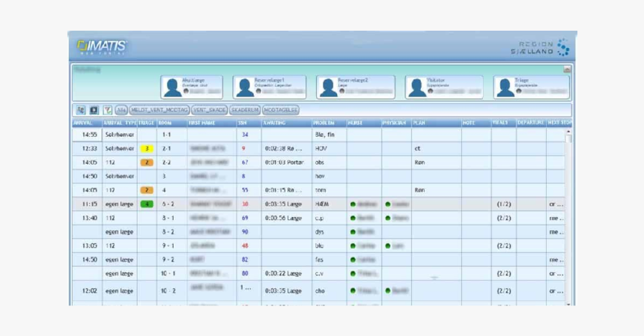
Task: Sort by the VITALS column header
Action: coord(503,123)
